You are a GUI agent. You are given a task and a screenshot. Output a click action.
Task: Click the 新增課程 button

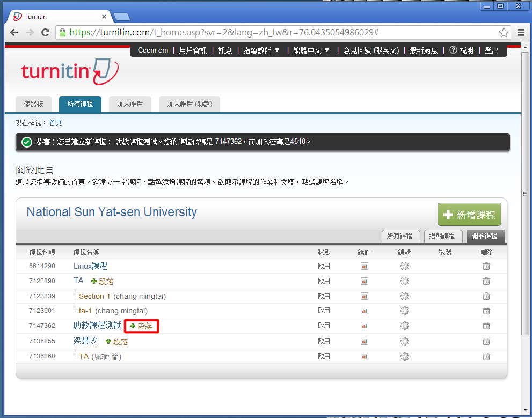click(469, 215)
